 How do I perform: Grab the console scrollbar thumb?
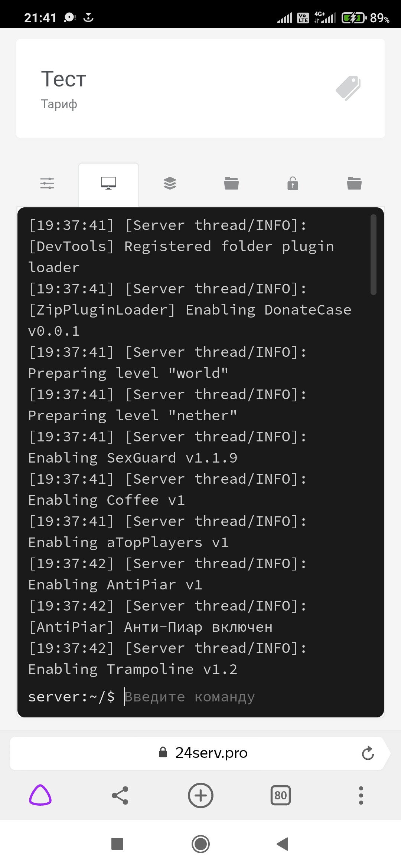(373, 255)
